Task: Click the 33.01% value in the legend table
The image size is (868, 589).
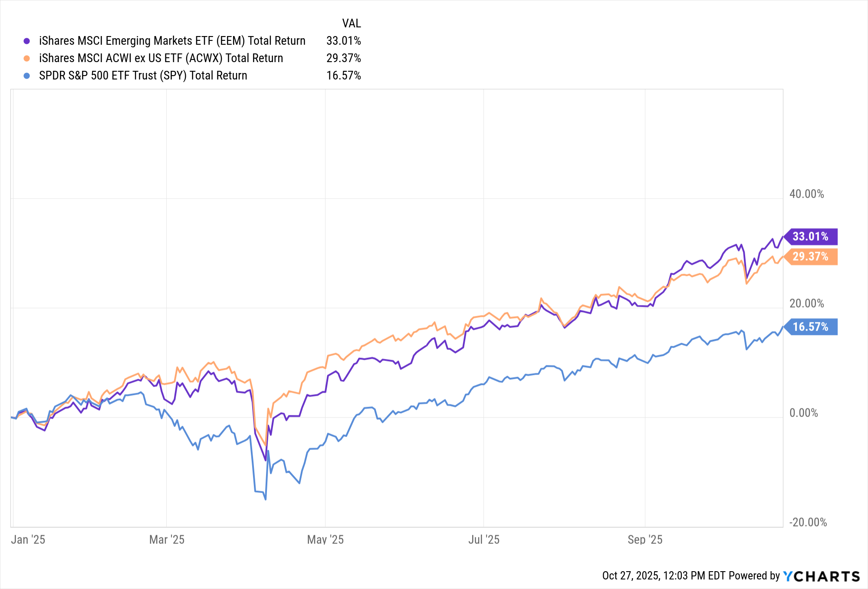Action: [343, 41]
